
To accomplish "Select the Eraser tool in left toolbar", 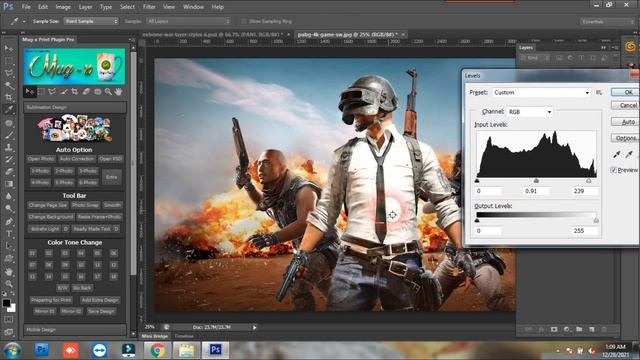I will point(9,172).
